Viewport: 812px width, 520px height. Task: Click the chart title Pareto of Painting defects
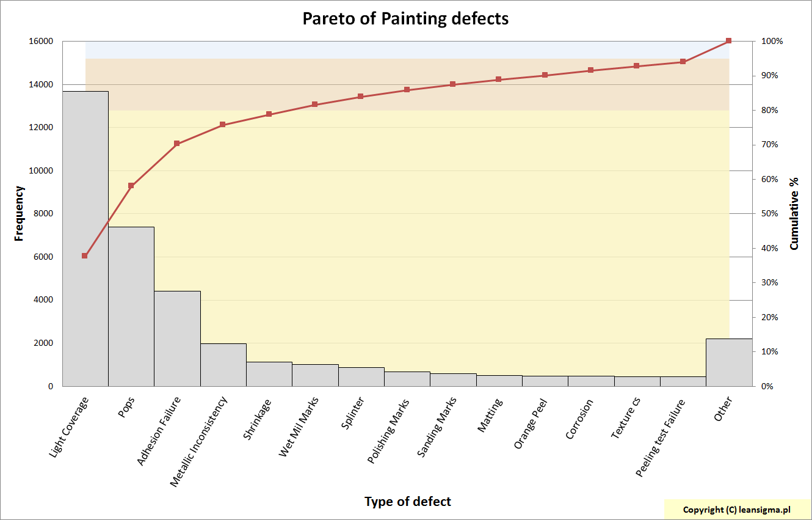pyautogui.click(x=405, y=19)
